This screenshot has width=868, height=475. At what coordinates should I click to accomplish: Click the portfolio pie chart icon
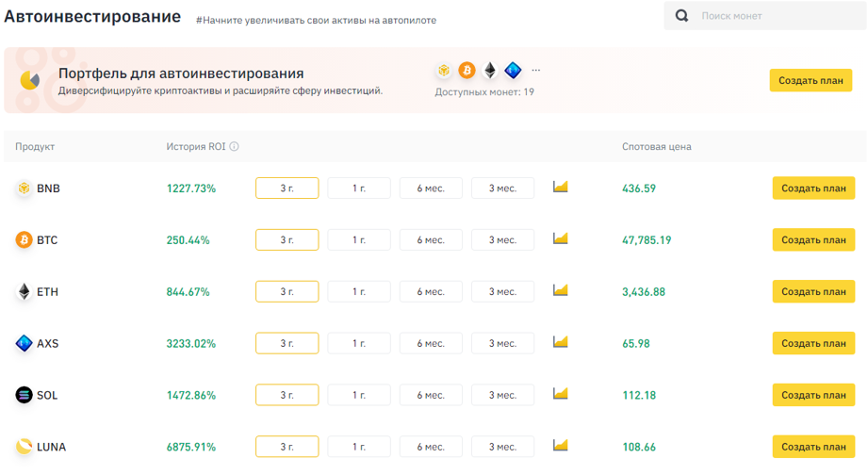(x=29, y=80)
